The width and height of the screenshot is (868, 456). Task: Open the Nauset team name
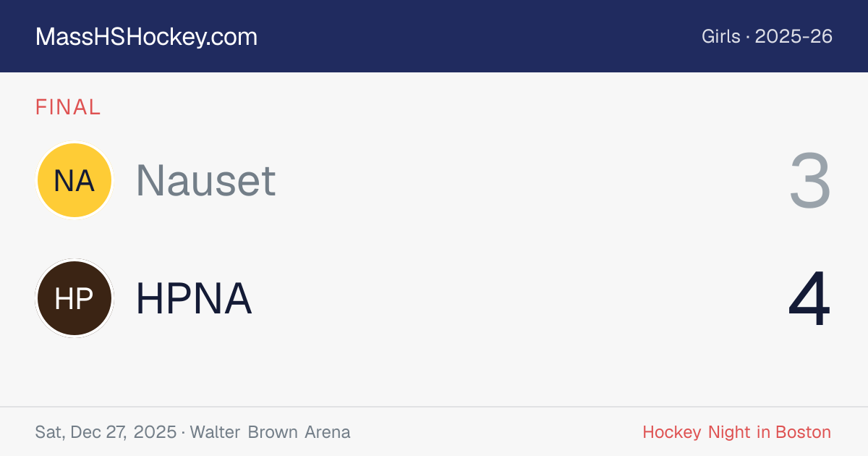click(x=205, y=180)
